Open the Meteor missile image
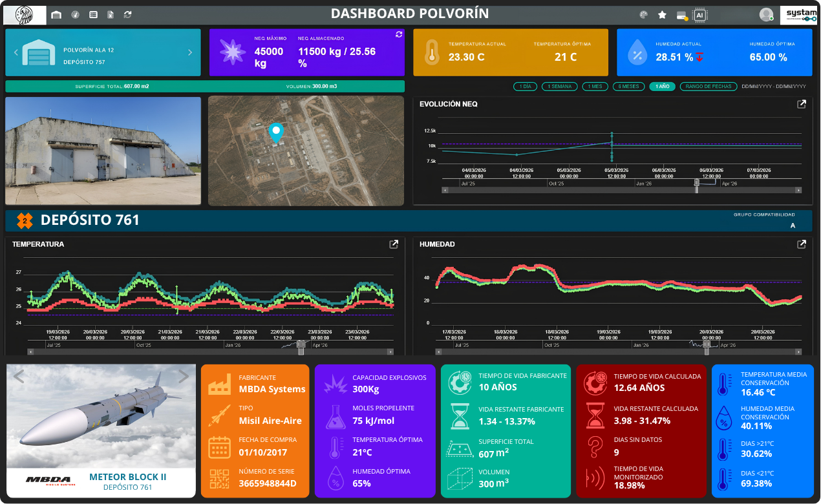This screenshot has width=821, height=504. pyautogui.click(x=101, y=415)
